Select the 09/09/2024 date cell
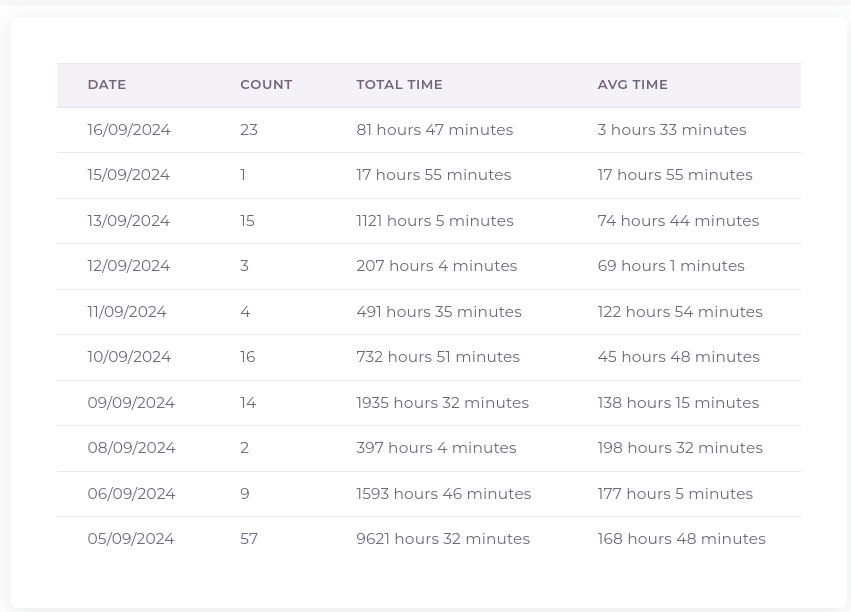 pyautogui.click(x=131, y=403)
